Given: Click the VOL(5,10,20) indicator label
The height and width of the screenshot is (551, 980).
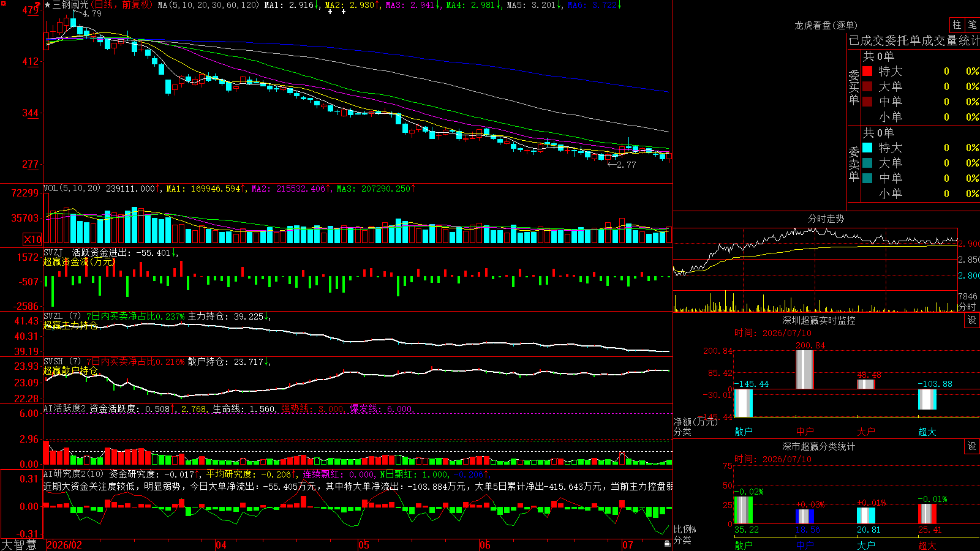Looking at the screenshot, I should pyautogui.click(x=72, y=189).
